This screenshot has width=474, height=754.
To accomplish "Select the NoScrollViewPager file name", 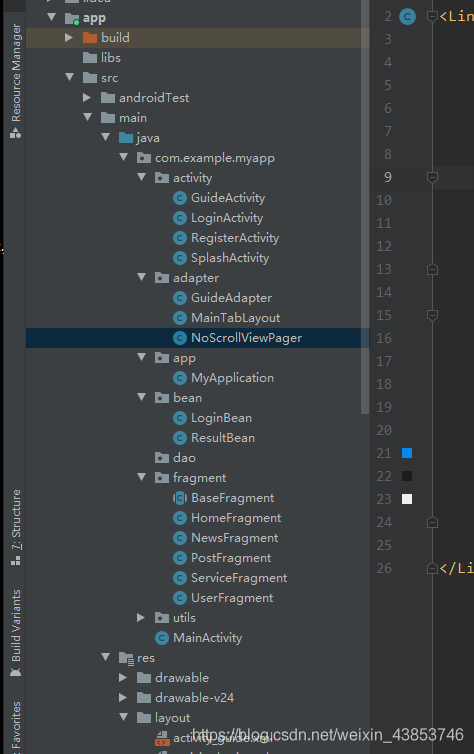I will click(x=247, y=338).
